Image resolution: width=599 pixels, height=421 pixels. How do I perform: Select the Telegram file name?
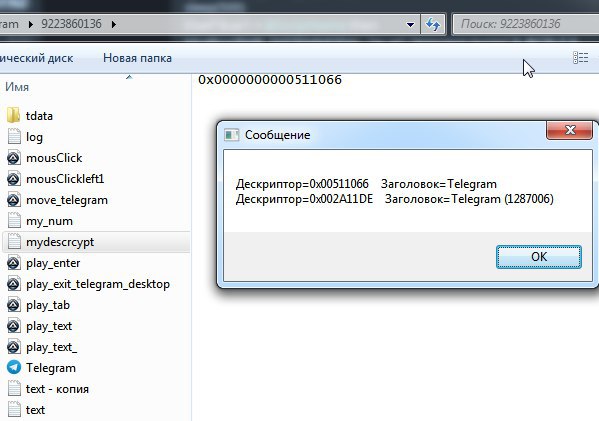[x=51, y=368]
